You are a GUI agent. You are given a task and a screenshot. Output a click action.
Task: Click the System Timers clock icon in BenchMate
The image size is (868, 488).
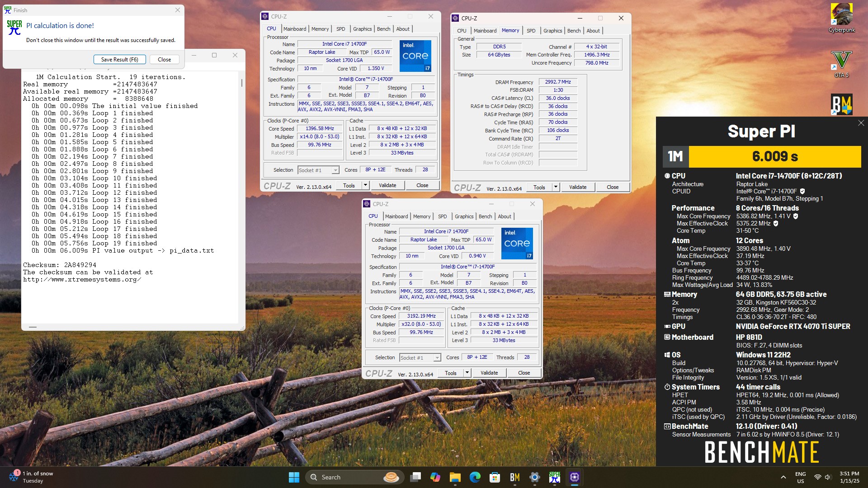pyautogui.click(x=667, y=387)
